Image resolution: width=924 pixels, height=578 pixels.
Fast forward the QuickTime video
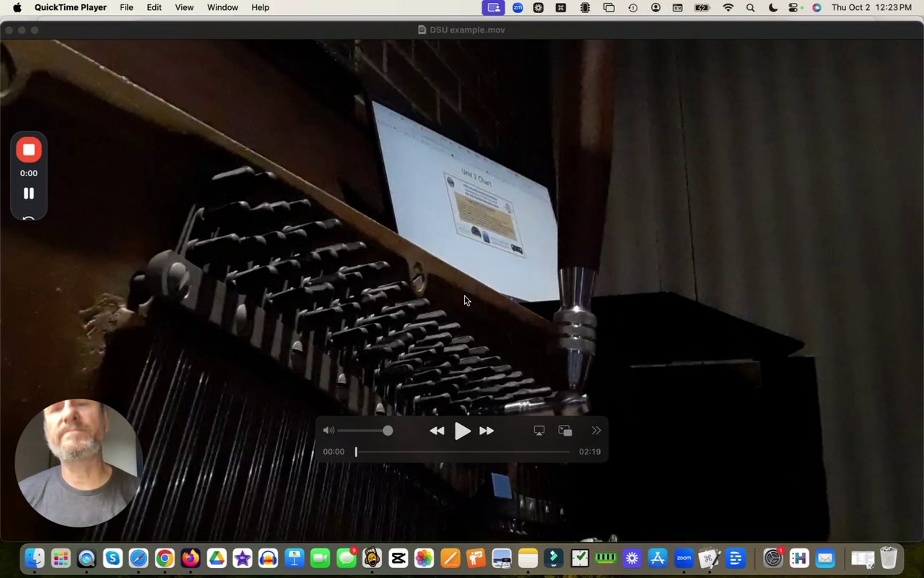coord(487,431)
